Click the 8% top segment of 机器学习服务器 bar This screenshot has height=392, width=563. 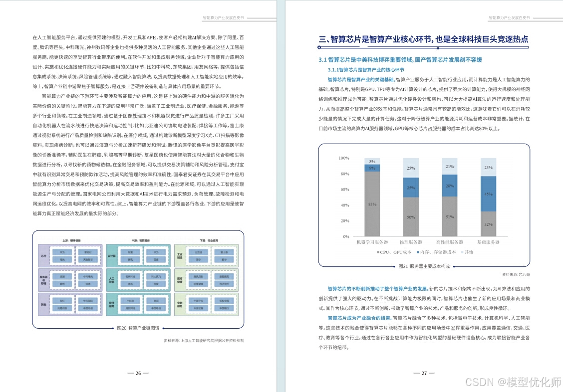coord(372,162)
